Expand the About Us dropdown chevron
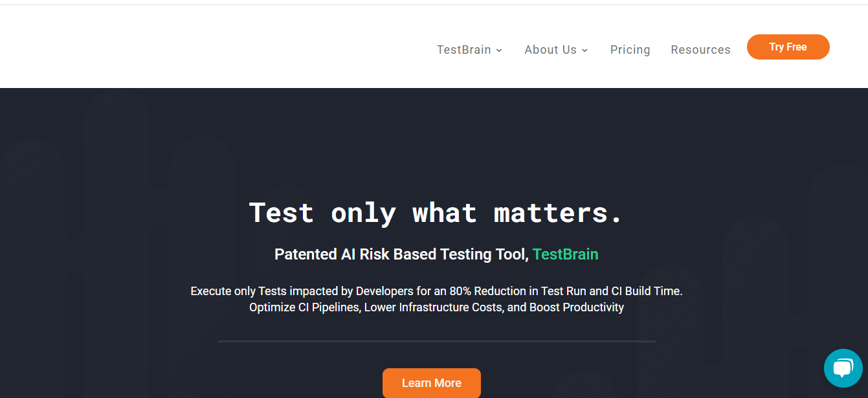 pos(584,50)
